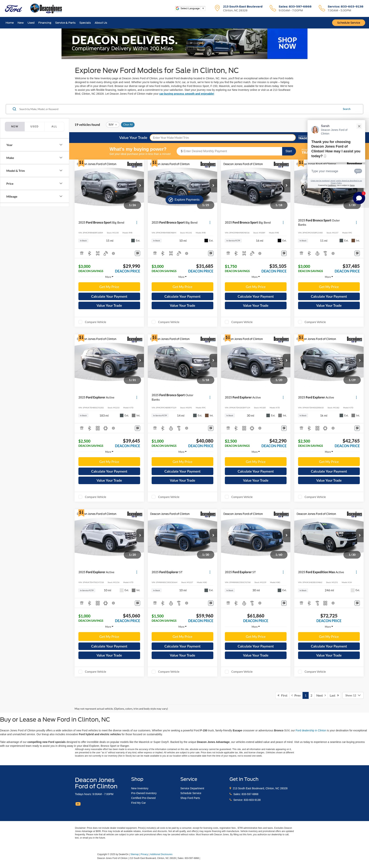Viewport: 369px width, 868px height.
Task: Click the Schedule Service button
Action: coord(348,23)
